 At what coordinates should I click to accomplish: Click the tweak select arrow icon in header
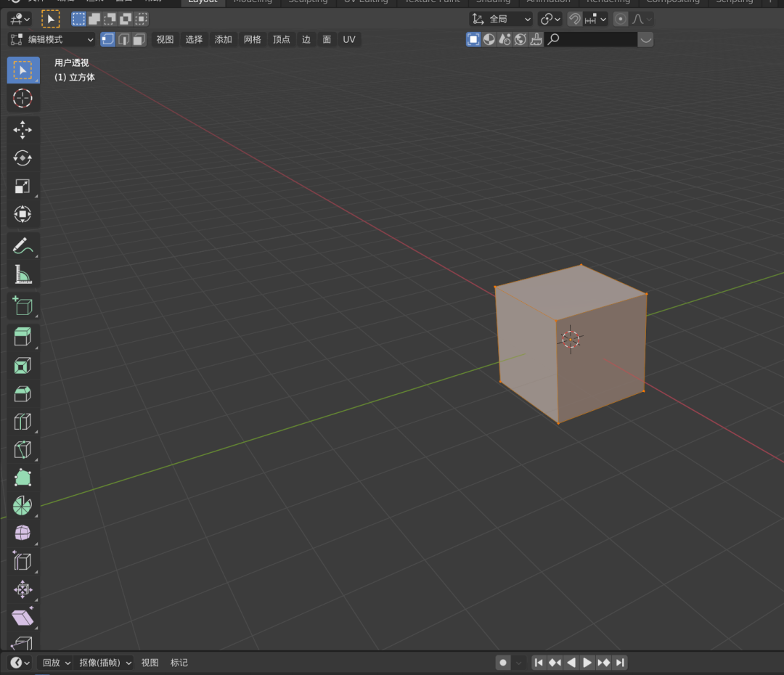point(51,19)
